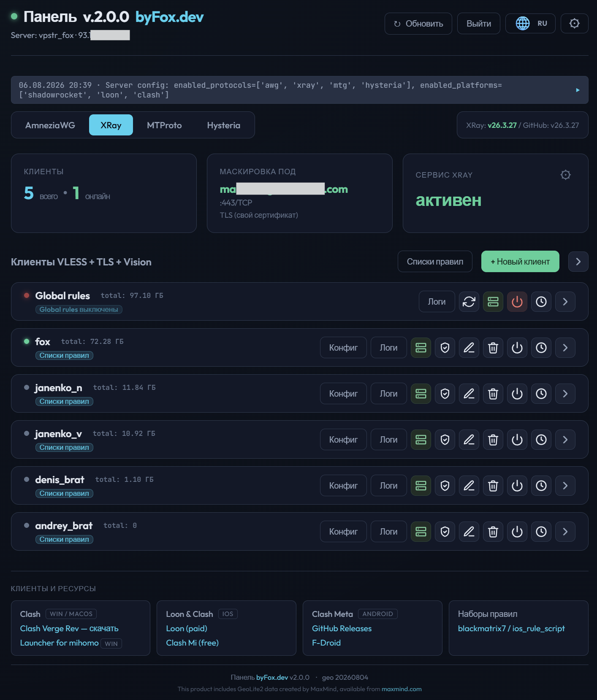Click shield icon for andrey_brat
Screen dimensions: 597x700
coord(445,532)
